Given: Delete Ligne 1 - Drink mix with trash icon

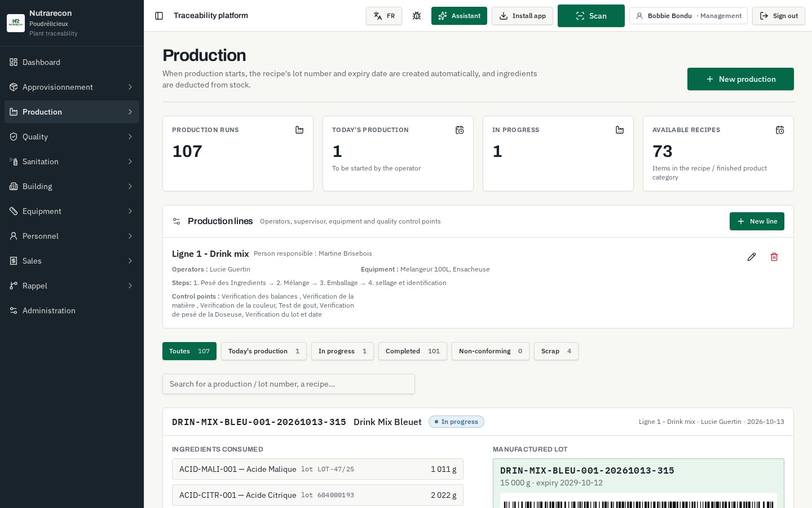Looking at the screenshot, I should (x=774, y=257).
